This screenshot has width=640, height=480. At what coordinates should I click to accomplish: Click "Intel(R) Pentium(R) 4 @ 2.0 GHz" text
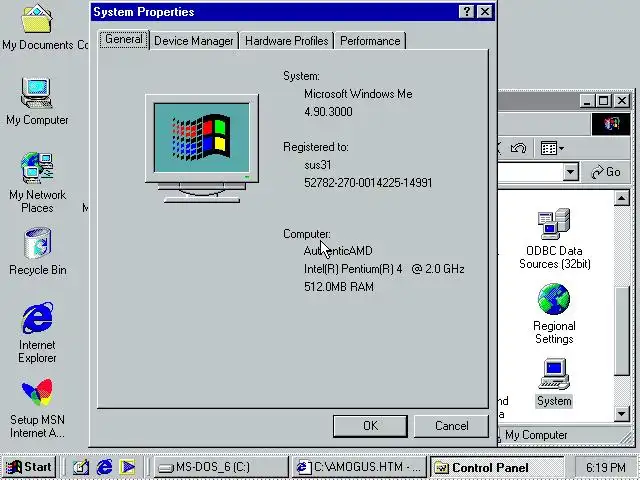tap(384, 269)
